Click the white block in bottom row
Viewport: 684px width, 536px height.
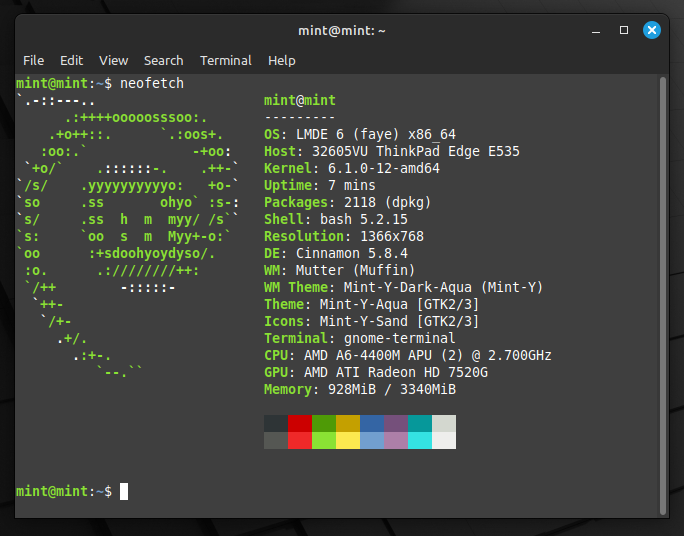click(444, 440)
